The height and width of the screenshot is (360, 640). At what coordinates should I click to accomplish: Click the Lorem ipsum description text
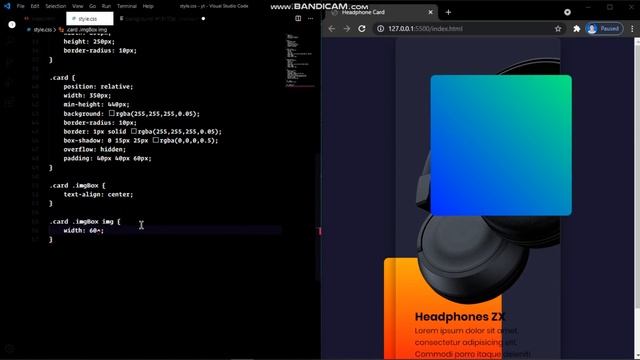[x=473, y=342]
